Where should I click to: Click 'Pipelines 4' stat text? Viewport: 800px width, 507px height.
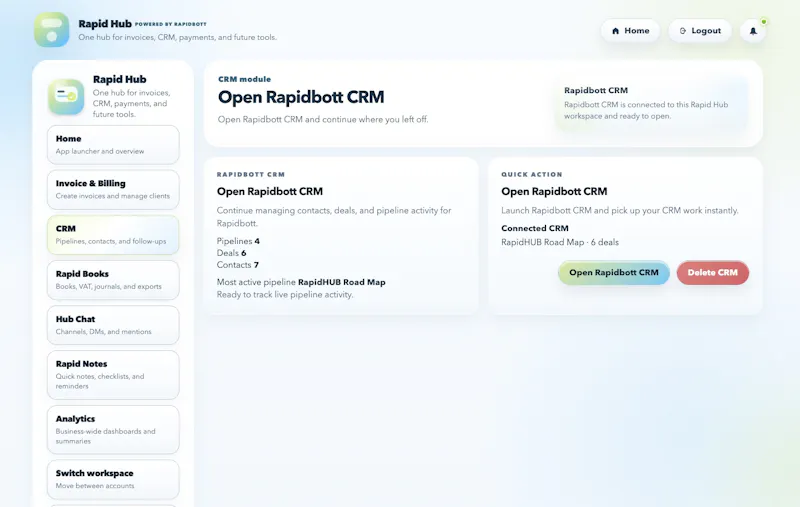[238, 241]
